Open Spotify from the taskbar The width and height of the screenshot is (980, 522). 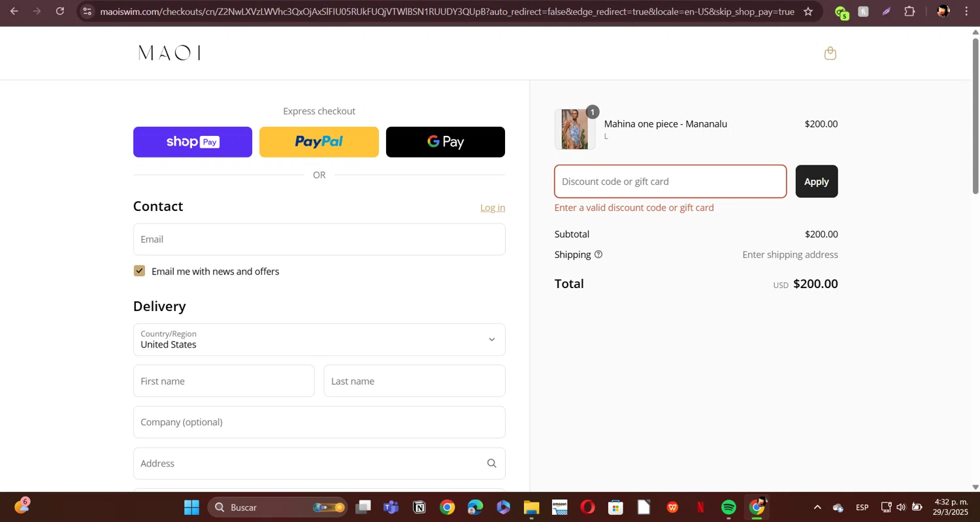coord(728,507)
